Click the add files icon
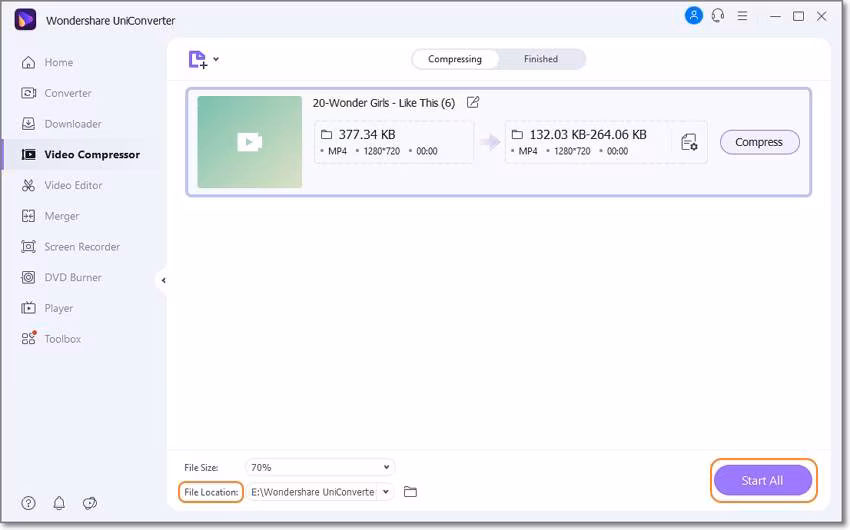The image size is (850, 530). 197,59
